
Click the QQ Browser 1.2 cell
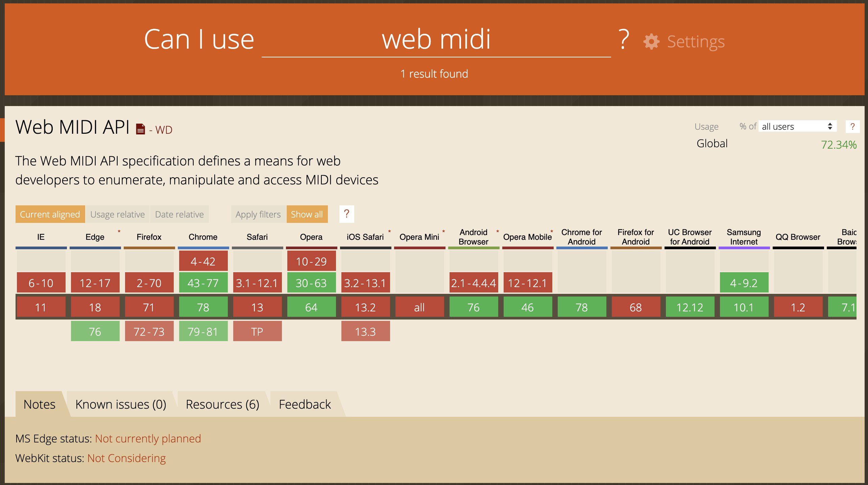click(798, 307)
